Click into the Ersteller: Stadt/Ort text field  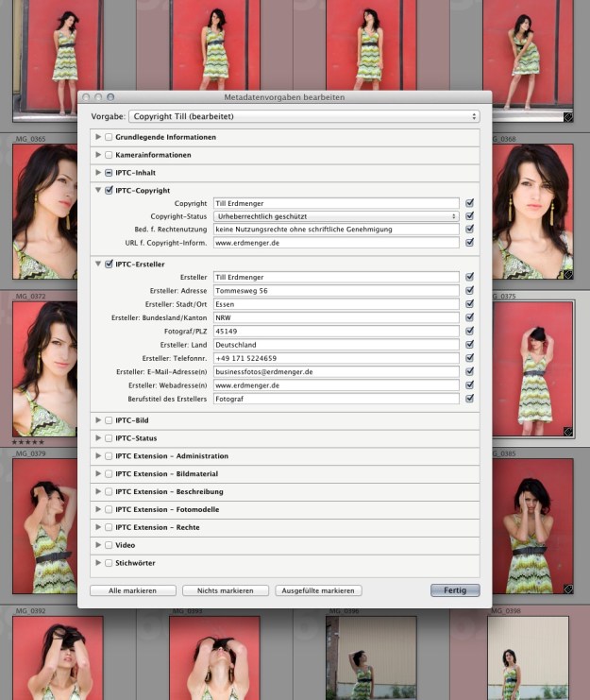pos(336,304)
